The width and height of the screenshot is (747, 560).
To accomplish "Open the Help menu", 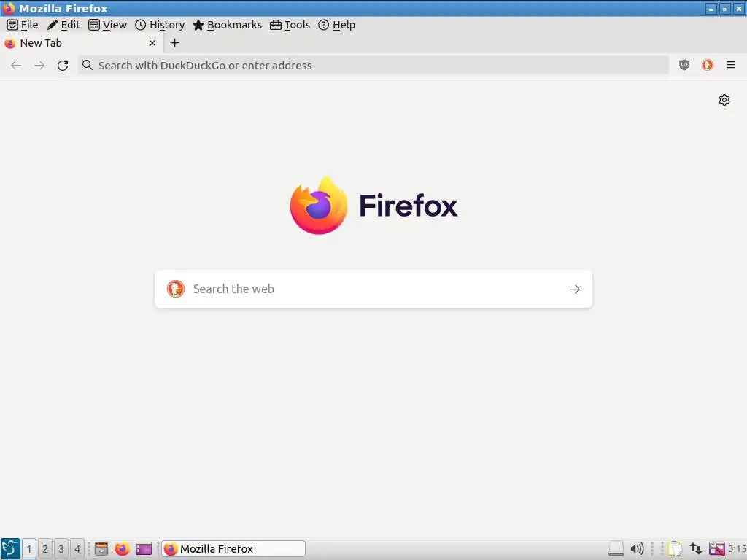I will tap(336, 25).
